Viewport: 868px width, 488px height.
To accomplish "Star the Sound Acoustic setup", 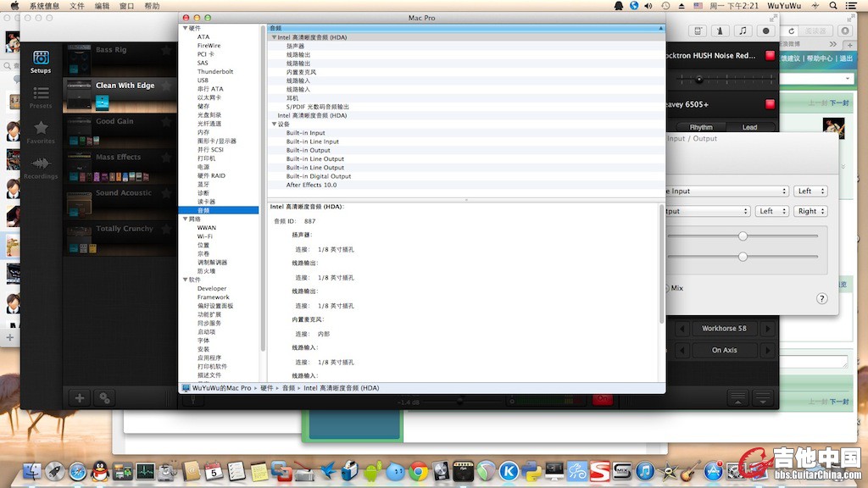I will point(165,193).
